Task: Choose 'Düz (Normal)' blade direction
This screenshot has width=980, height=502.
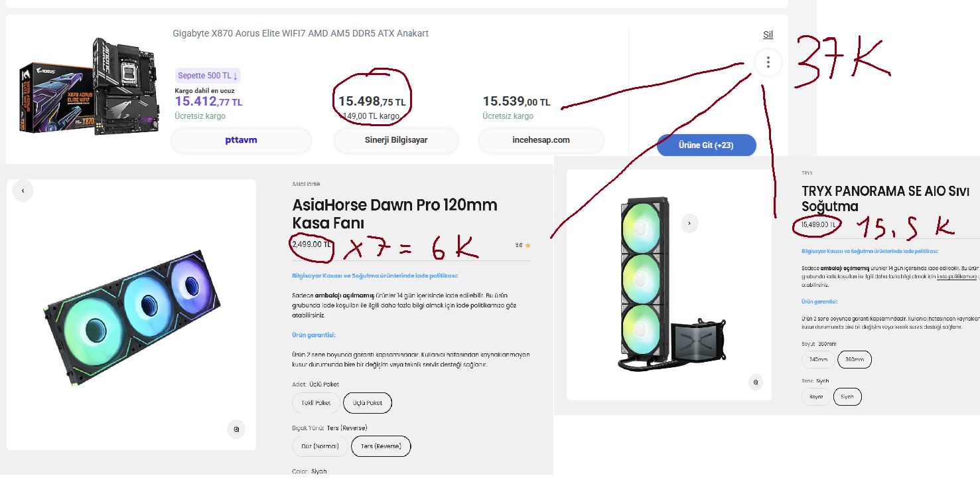Action: pos(320,446)
